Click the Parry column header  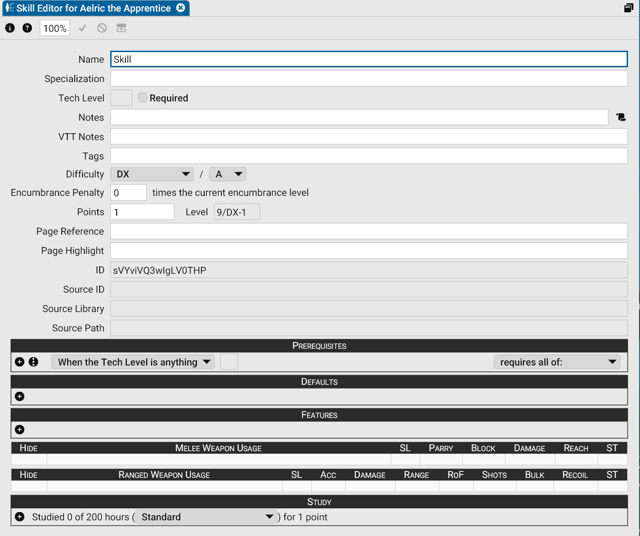(x=441, y=448)
